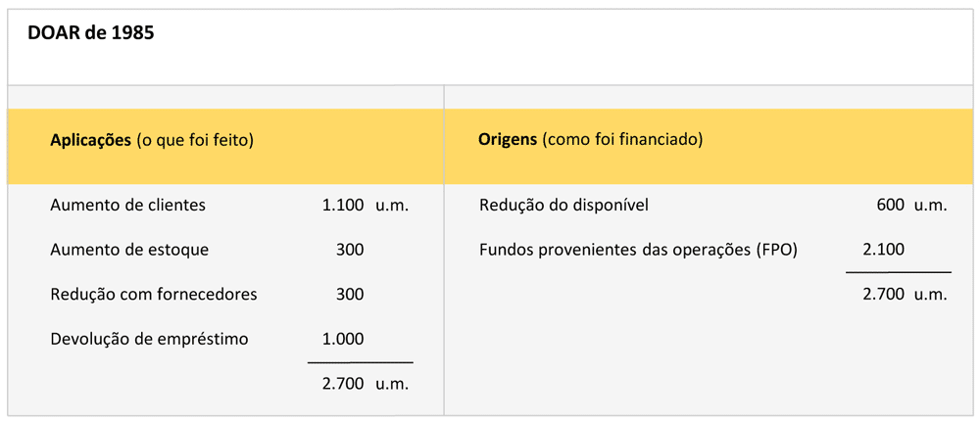This screenshot has width=980, height=421.
Task: Click the "DOAR de 1985" title
Action: [x=91, y=32]
